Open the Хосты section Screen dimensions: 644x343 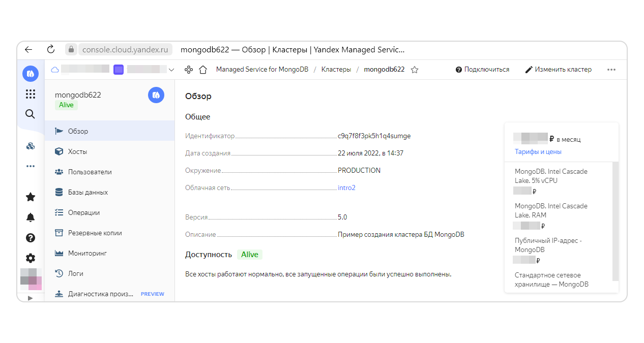(x=109, y=151)
